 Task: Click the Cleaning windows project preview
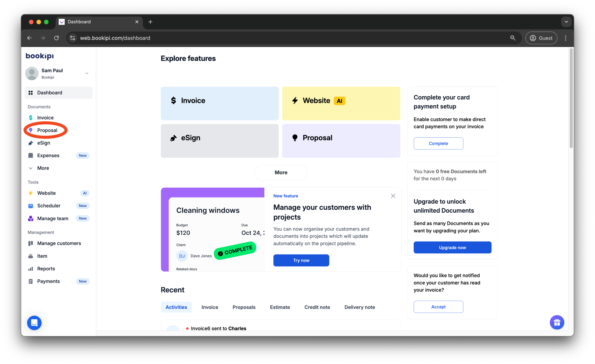[x=213, y=230]
